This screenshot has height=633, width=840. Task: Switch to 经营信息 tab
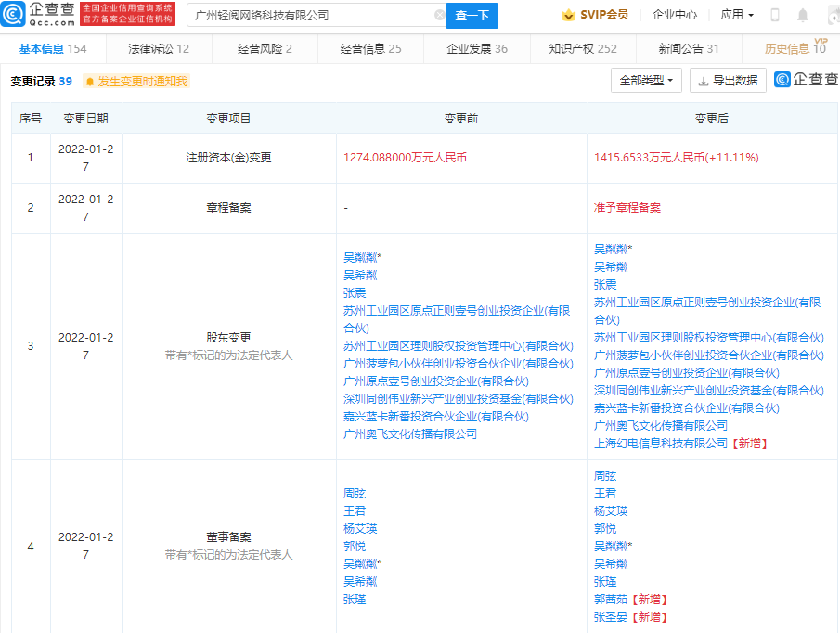tap(370, 49)
